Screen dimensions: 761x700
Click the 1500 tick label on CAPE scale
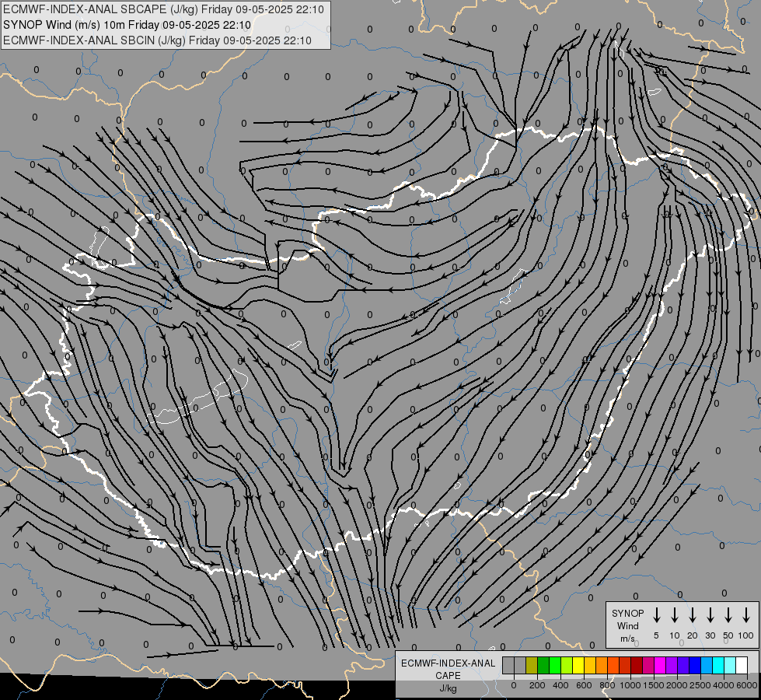[x=654, y=685]
